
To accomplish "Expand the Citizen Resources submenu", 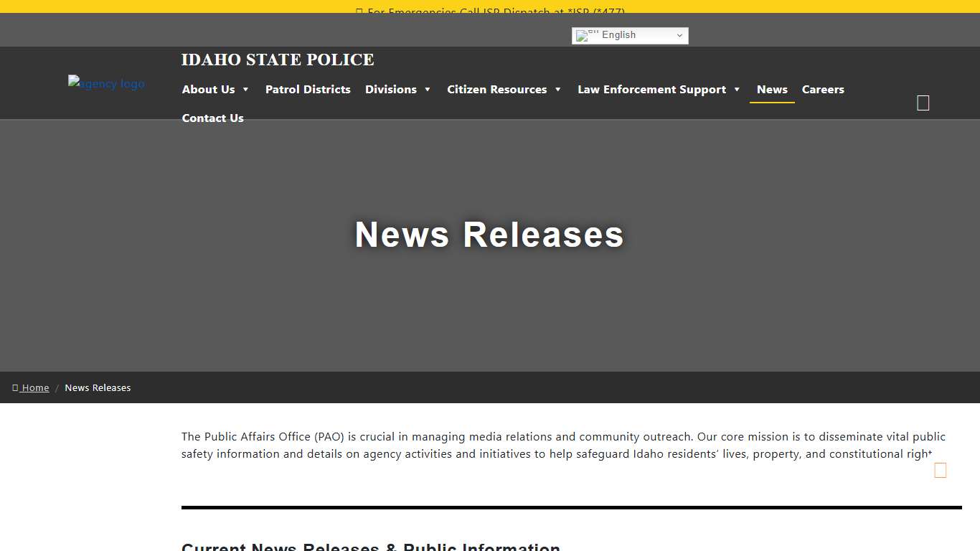I will click(x=504, y=89).
